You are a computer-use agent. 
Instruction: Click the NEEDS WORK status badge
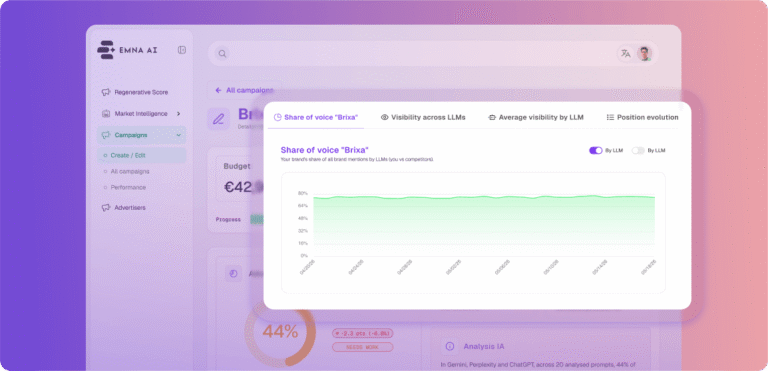[362, 347]
